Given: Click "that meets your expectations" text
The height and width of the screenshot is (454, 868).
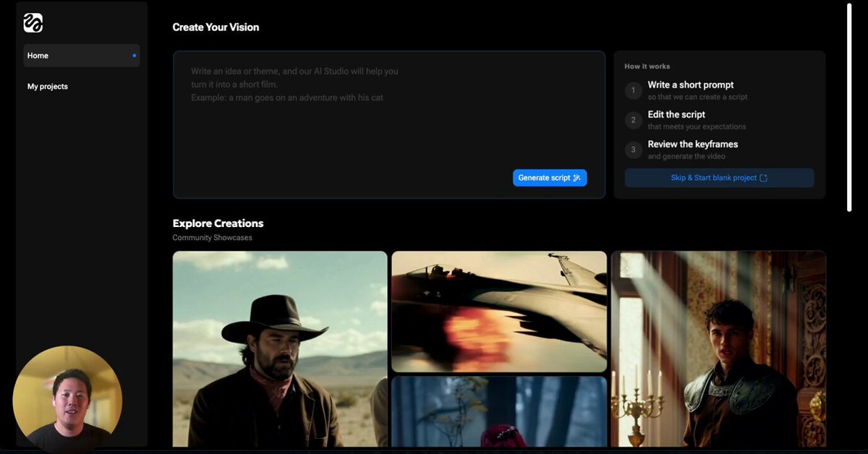Looking at the screenshot, I should pos(697,127).
